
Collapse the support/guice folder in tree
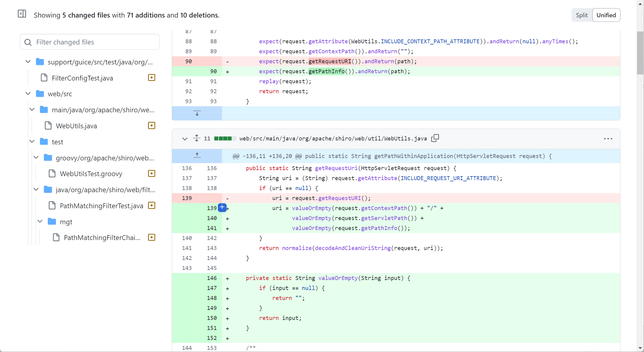click(x=28, y=62)
